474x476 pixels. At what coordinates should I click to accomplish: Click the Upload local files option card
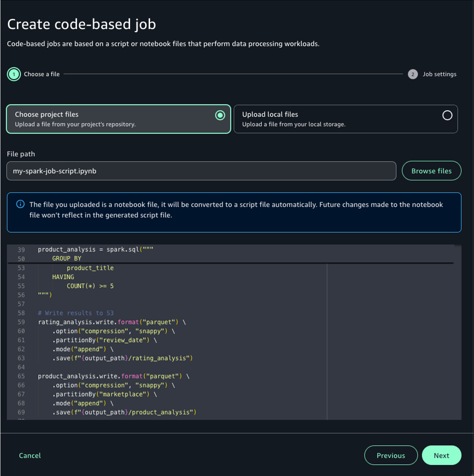point(346,119)
